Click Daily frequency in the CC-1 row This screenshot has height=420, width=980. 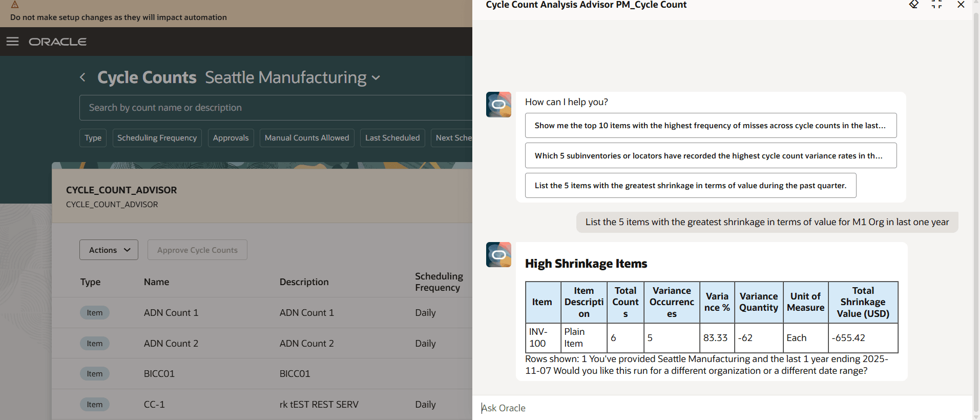pyautogui.click(x=425, y=405)
